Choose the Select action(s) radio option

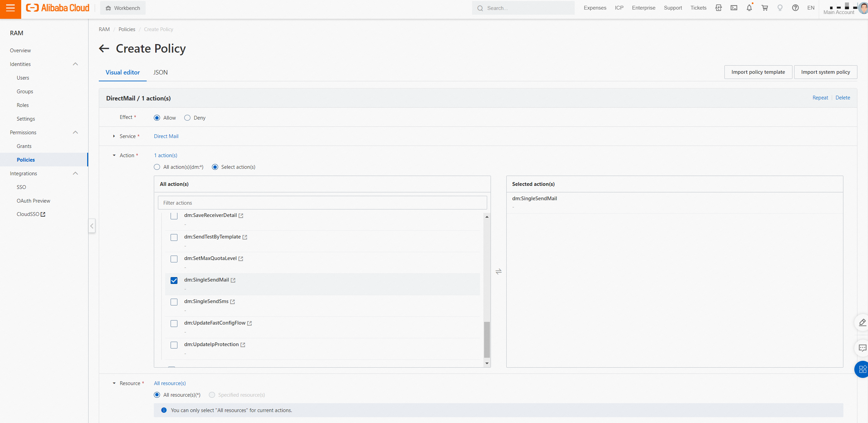215,167
